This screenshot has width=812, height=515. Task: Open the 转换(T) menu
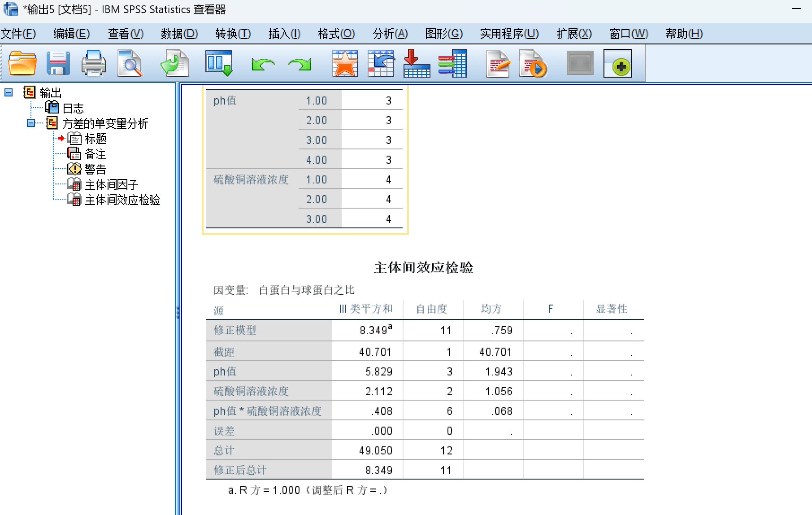233,34
